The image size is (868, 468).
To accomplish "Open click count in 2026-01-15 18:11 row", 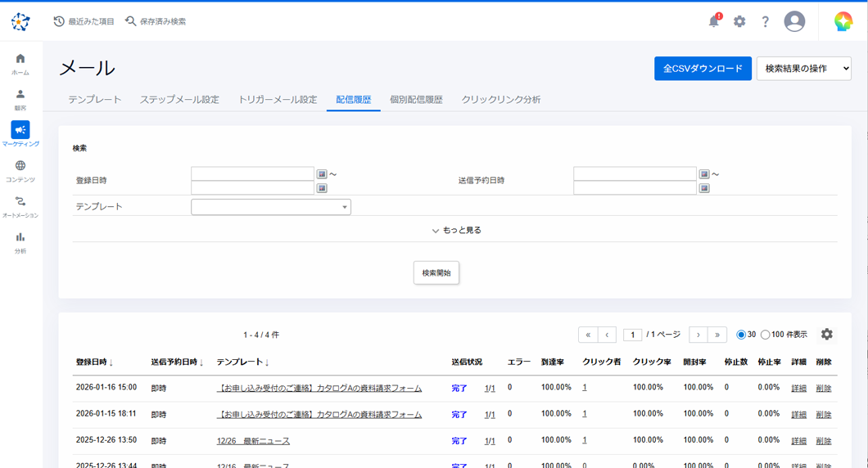I will point(585,414).
